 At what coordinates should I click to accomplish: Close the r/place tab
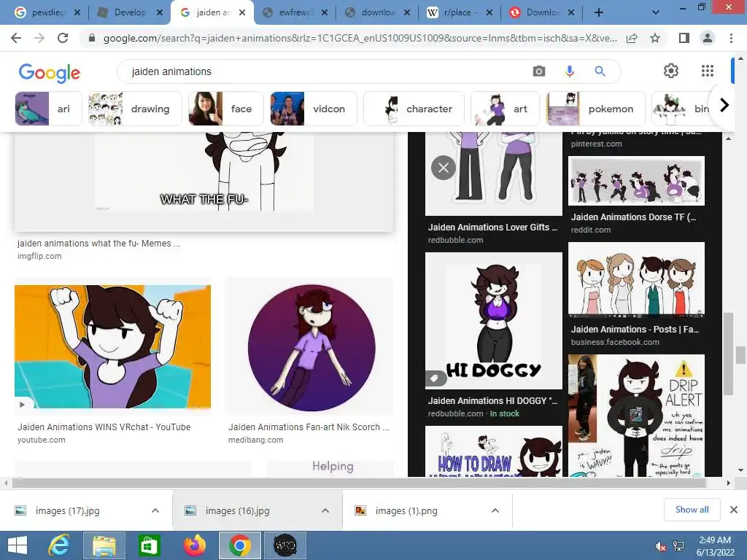pos(489,13)
